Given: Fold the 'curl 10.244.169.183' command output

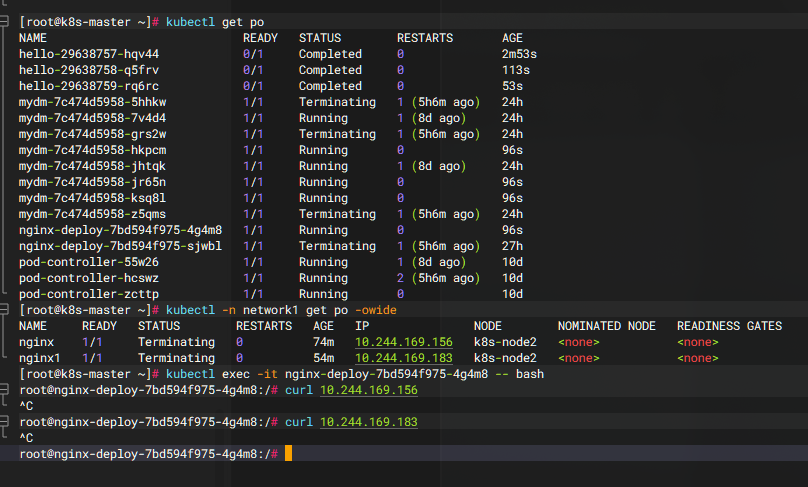Looking at the screenshot, I should [x=4, y=421].
